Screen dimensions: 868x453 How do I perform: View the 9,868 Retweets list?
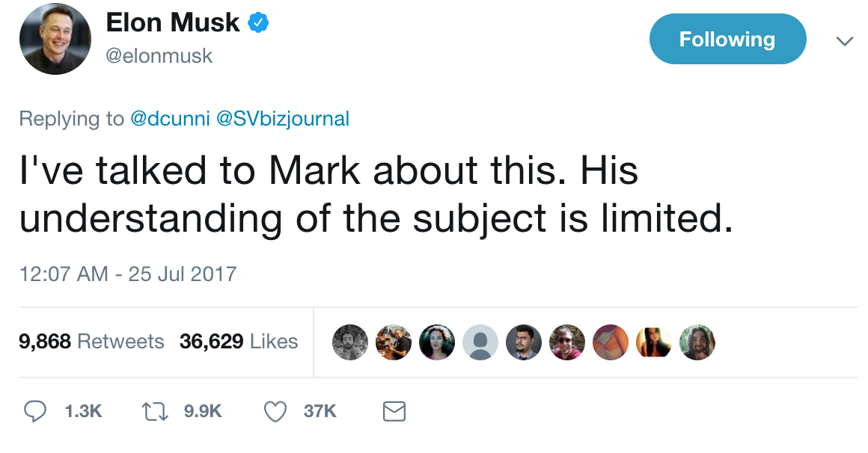(x=91, y=342)
